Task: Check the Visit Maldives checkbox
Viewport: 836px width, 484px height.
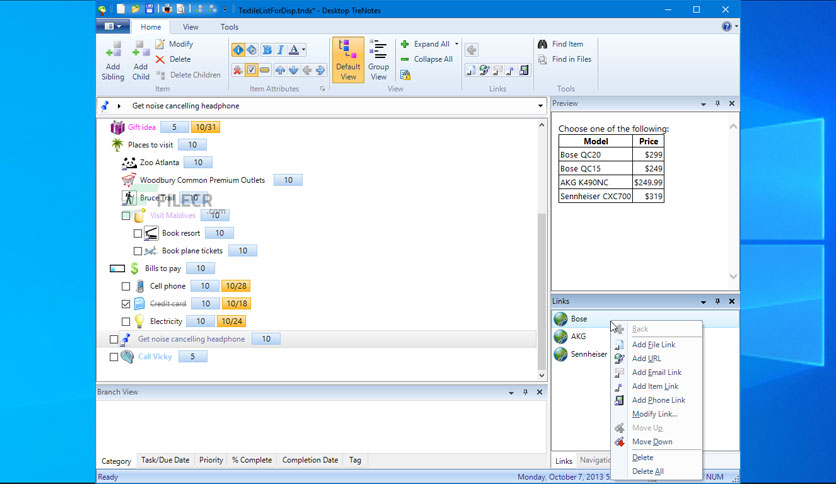Action: tap(126, 216)
